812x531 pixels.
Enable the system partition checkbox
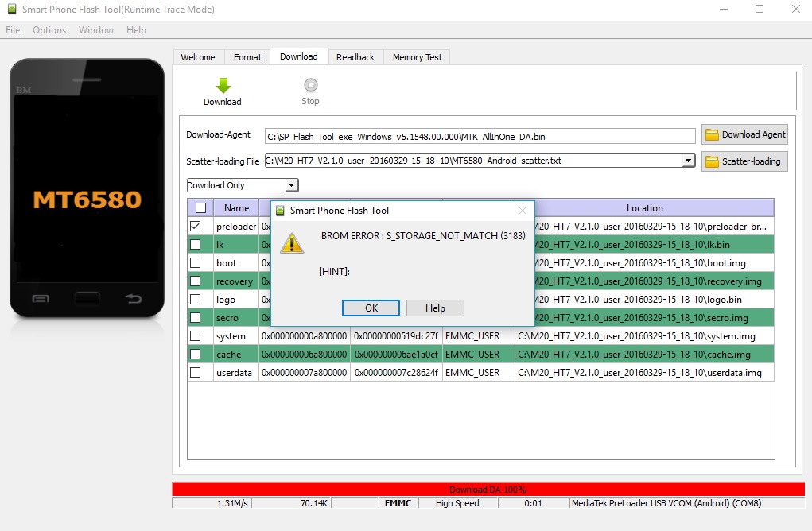(x=195, y=336)
